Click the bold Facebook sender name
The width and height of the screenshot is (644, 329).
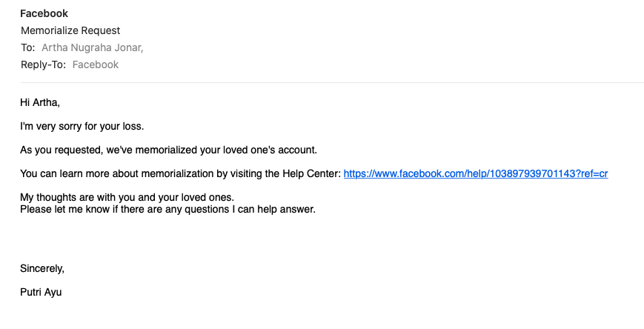click(x=44, y=14)
